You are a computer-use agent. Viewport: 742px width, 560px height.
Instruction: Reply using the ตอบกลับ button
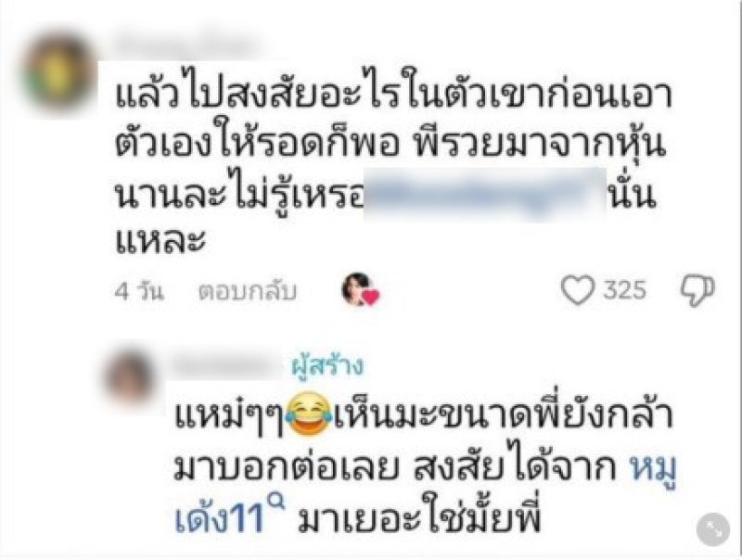(247, 291)
